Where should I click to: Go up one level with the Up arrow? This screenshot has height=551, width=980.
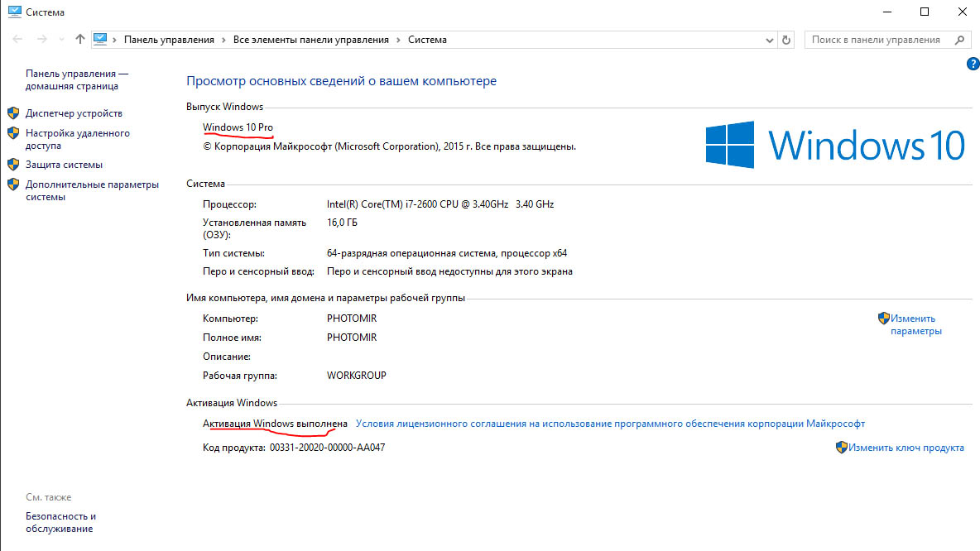click(x=80, y=40)
